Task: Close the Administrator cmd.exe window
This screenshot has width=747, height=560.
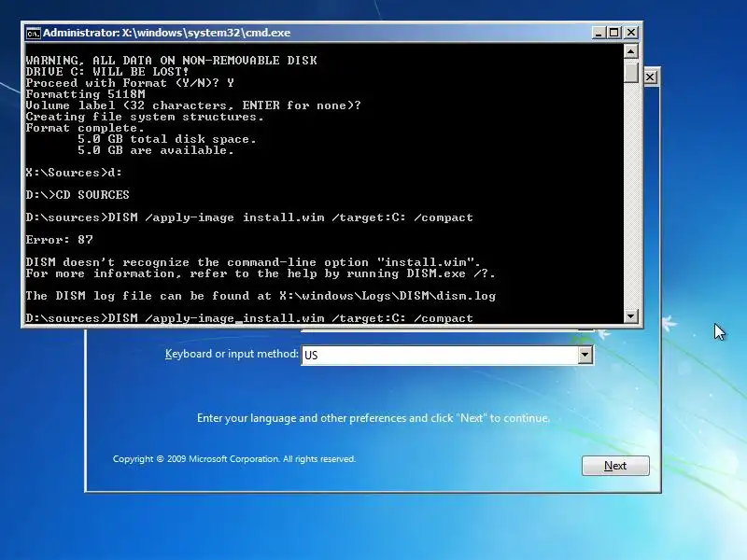Action: (x=631, y=33)
